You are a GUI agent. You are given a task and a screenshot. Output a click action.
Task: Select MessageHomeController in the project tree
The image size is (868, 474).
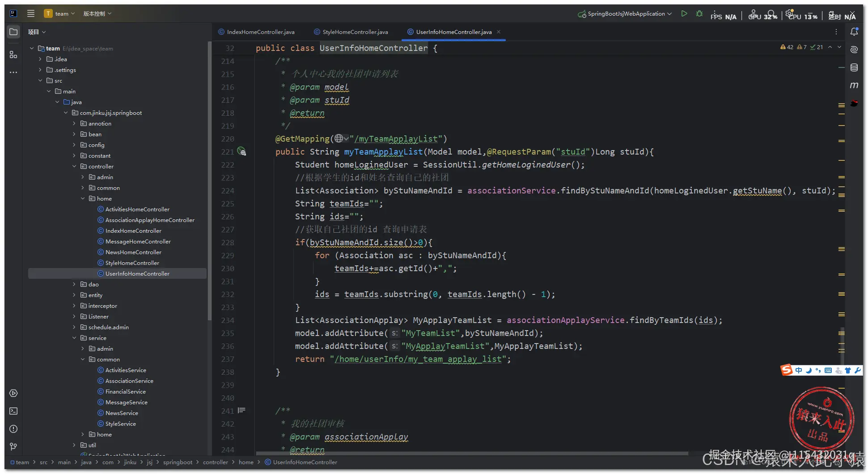tap(138, 241)
